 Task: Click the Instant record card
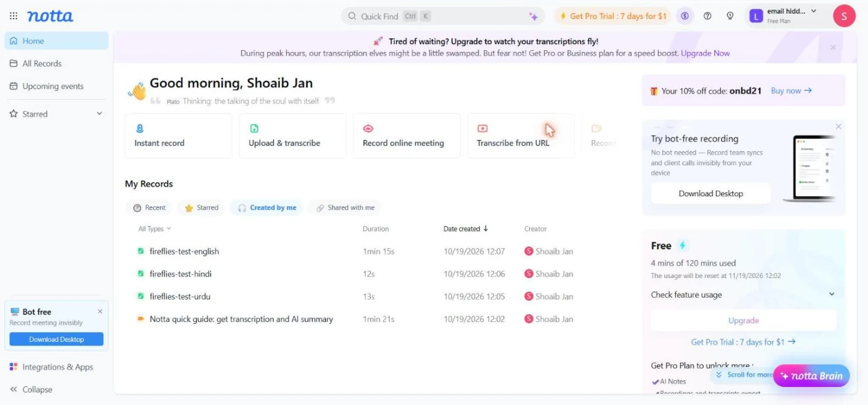click(179, 136)
